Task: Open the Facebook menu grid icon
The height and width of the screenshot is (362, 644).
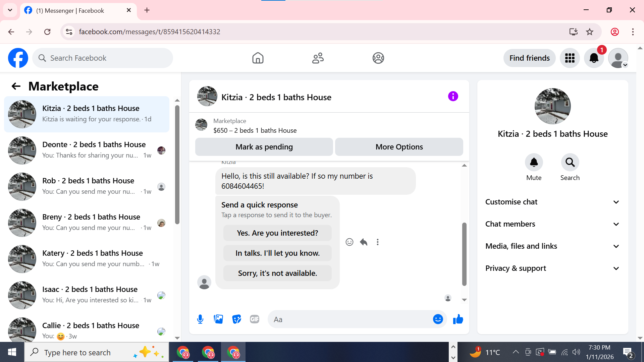Action: pyautogui.click(x=570, y=58)
